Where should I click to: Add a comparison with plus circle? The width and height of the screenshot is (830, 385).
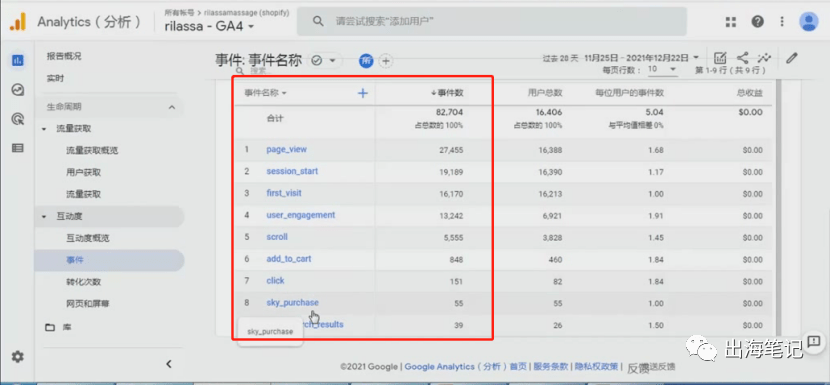[386, 61]
